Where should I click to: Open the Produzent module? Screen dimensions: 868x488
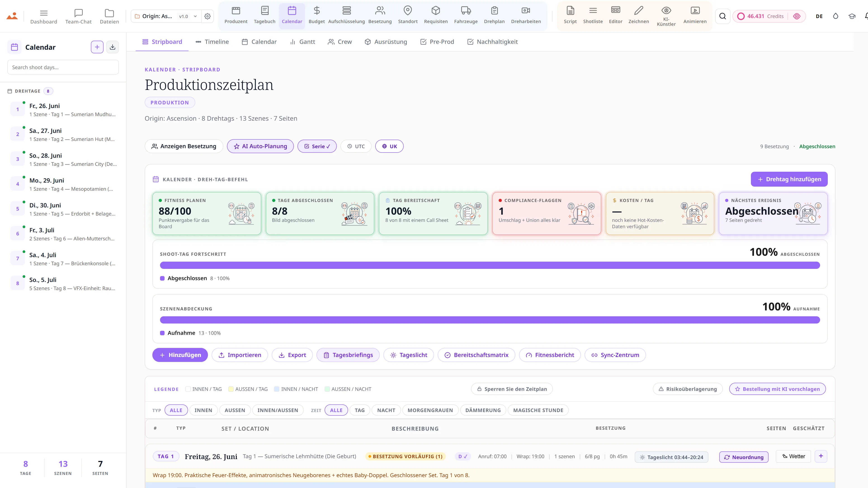pyautogui.click(x=236, y=16)
